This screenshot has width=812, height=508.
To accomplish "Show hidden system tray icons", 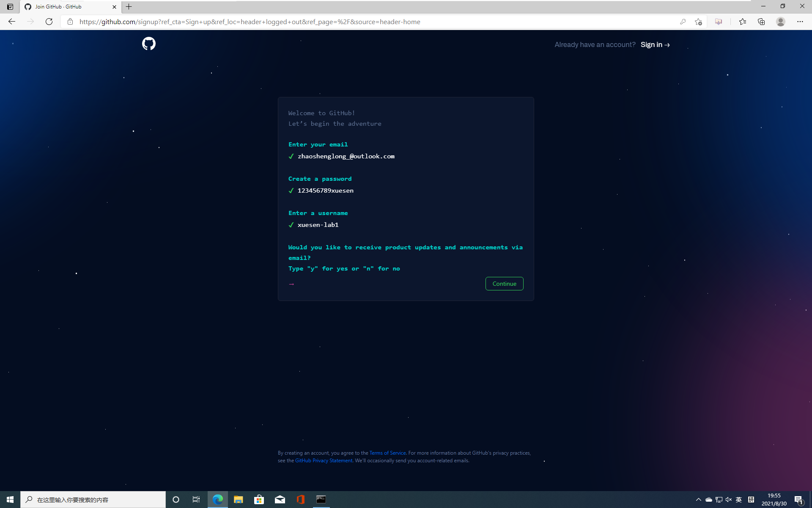I will 698,500.
